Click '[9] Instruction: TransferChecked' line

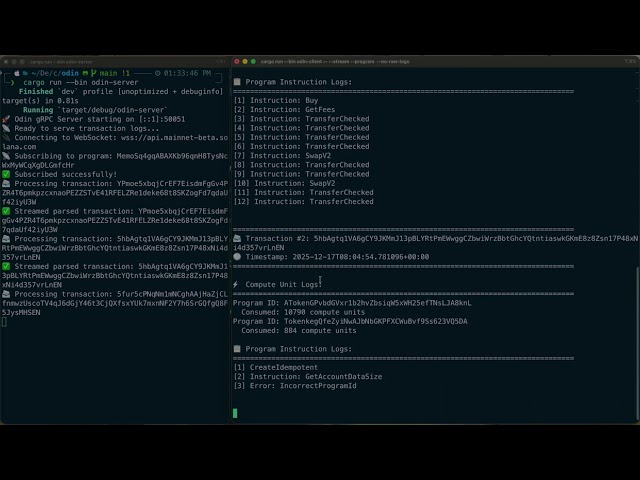tap(302, 174)
